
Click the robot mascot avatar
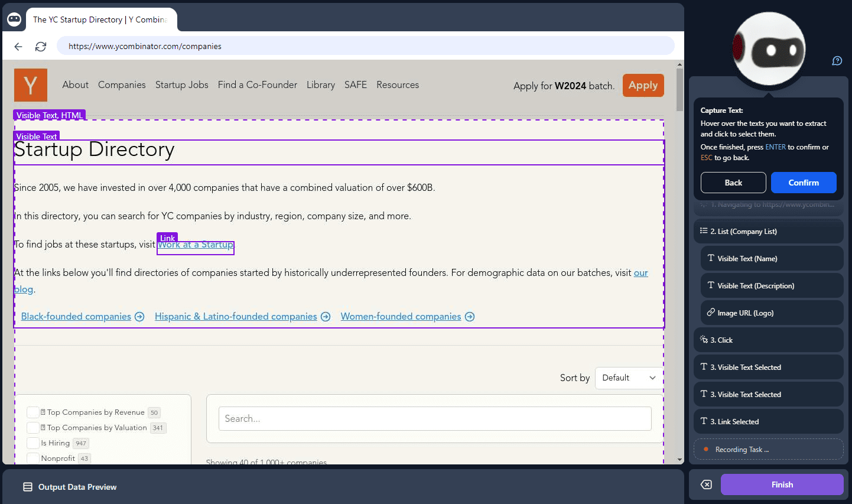[x=769, y=49]
